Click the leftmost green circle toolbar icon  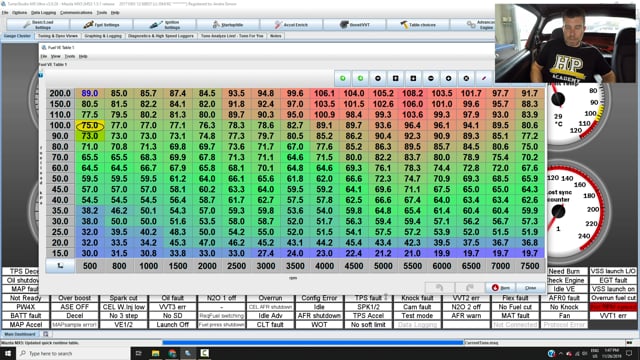pos(342,78)
